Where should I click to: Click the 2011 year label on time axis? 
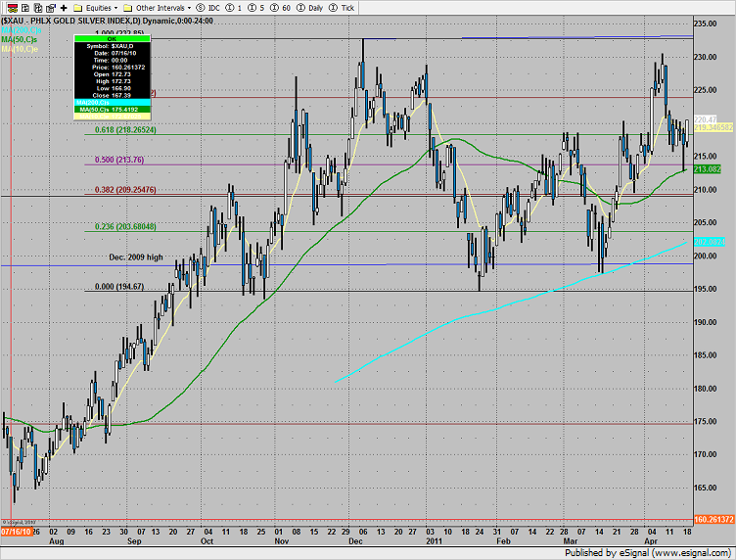pyautogui.click(x=435, y=541)
